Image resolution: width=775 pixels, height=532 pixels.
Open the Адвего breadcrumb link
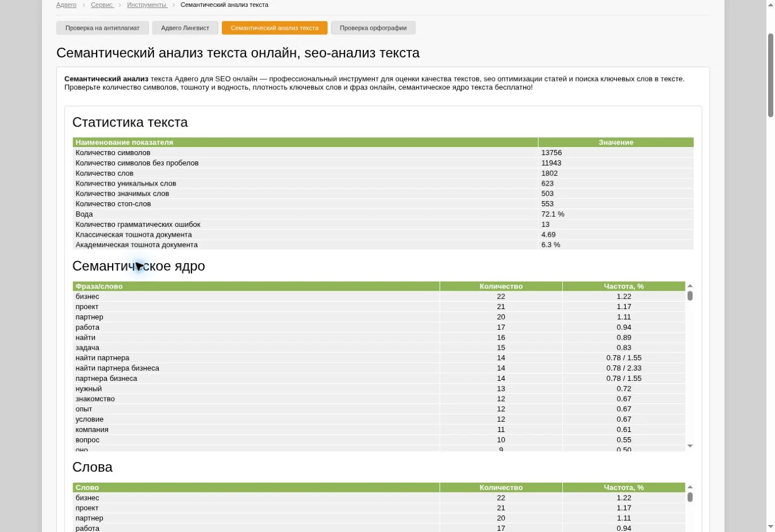click(66, 5)
